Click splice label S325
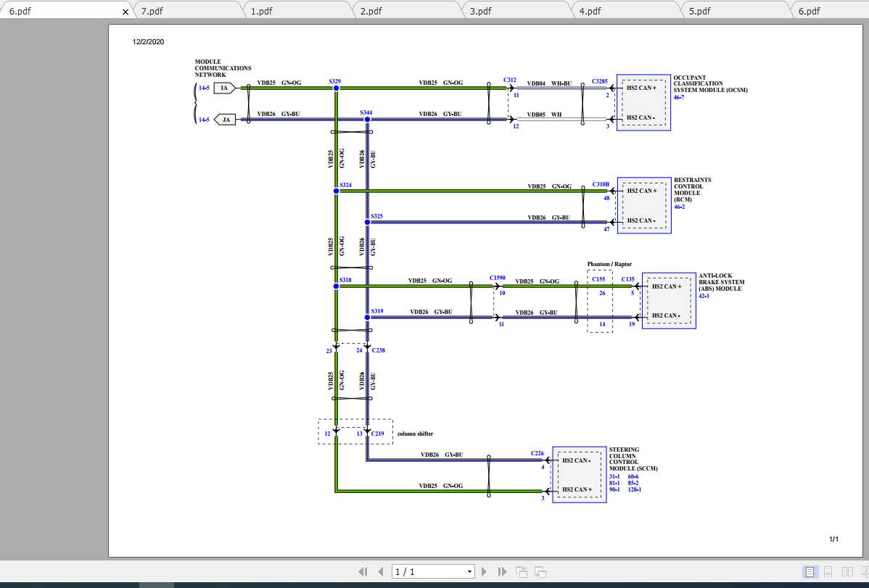The image size is (869, 588). 377,215
